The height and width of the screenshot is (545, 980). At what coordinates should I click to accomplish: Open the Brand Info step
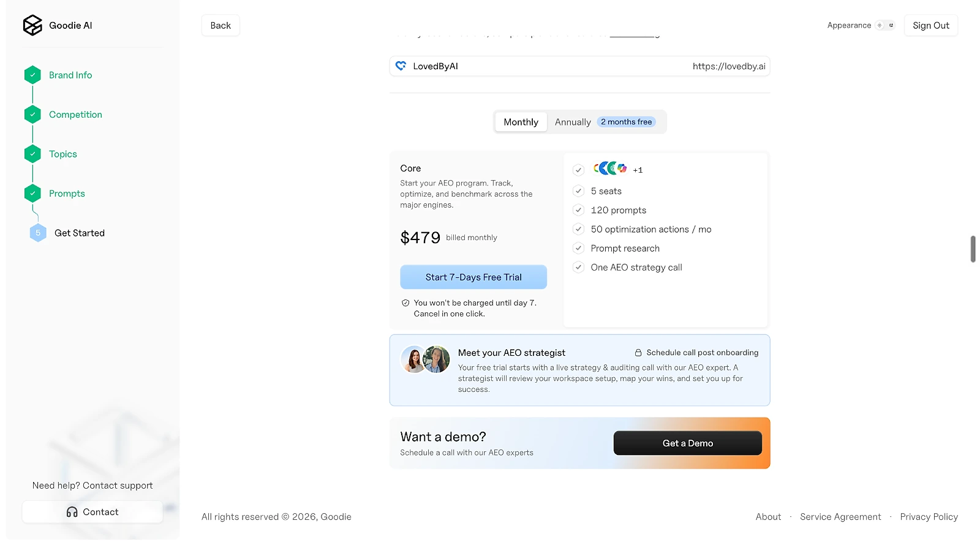(70, 75)
